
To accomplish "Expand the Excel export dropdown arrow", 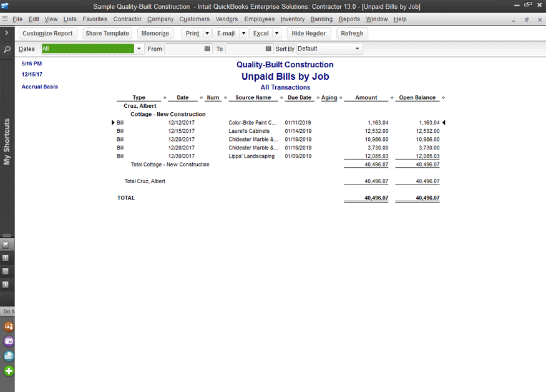I will click(x=277, y=33).
